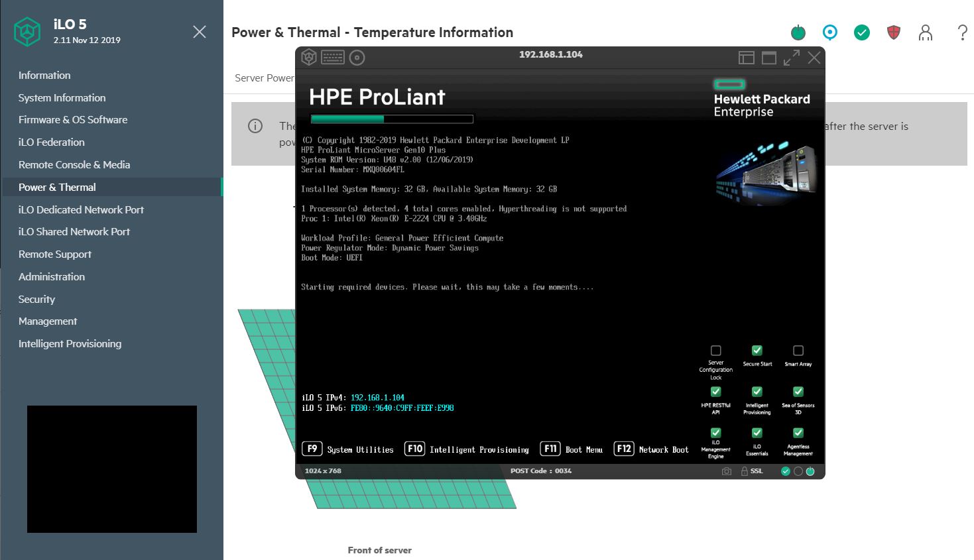
Task: Click console status bar health checkmark icon
Action: point(786,471)
